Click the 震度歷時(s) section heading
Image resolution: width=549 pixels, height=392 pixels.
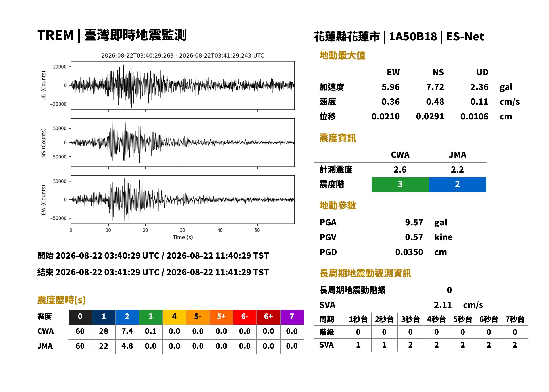(x=62, y=300)
